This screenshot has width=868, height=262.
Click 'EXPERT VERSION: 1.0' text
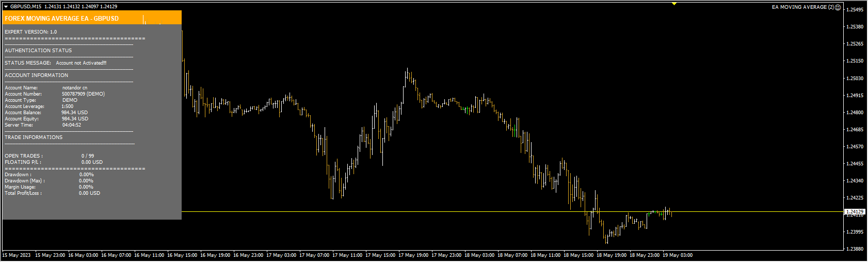[31, 32]
